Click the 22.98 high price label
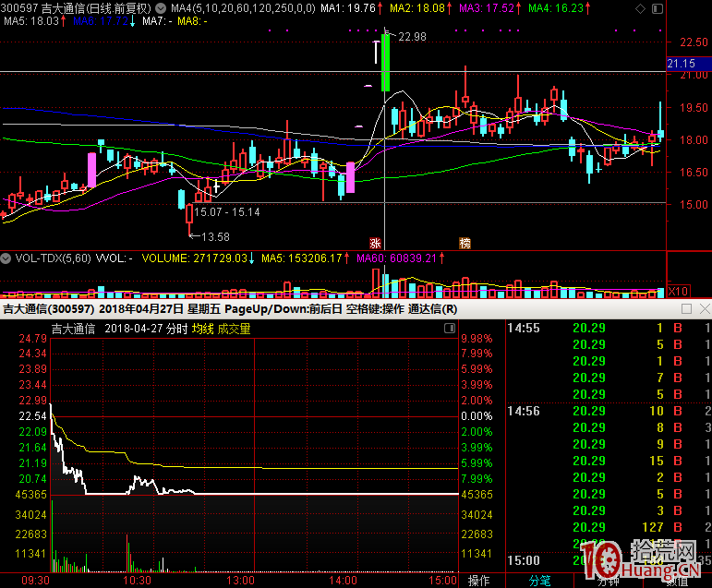 [x=412, y=37]
